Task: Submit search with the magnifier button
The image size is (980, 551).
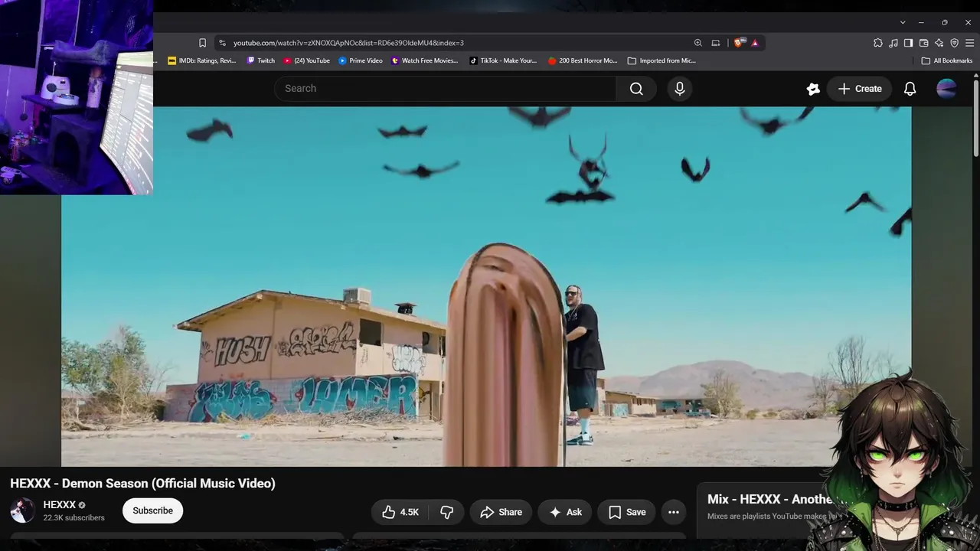Action: click(636, 89)
